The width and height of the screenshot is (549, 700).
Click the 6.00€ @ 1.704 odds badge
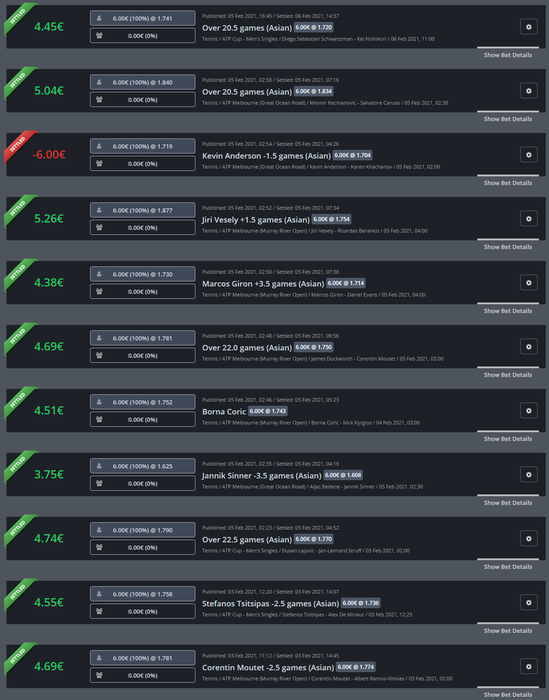pos(353,155)
